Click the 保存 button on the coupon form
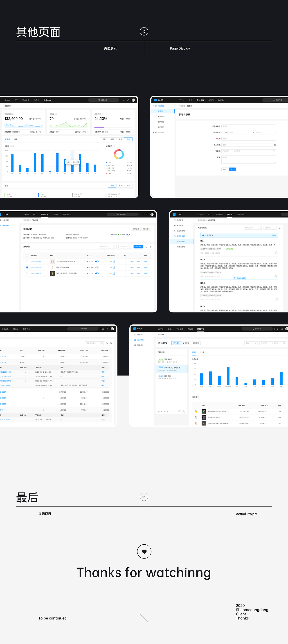This screenshot has width=288, height=644. (x=225, y=169)
